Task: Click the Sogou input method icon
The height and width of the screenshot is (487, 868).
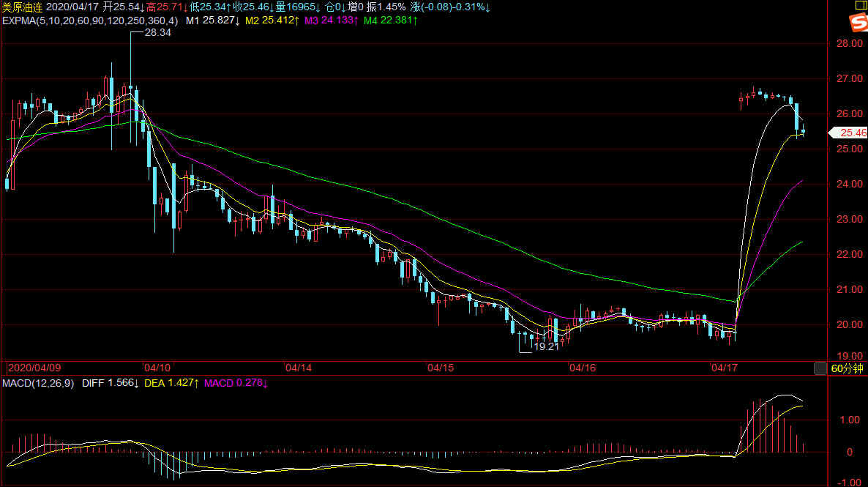Action: [859, 22]
